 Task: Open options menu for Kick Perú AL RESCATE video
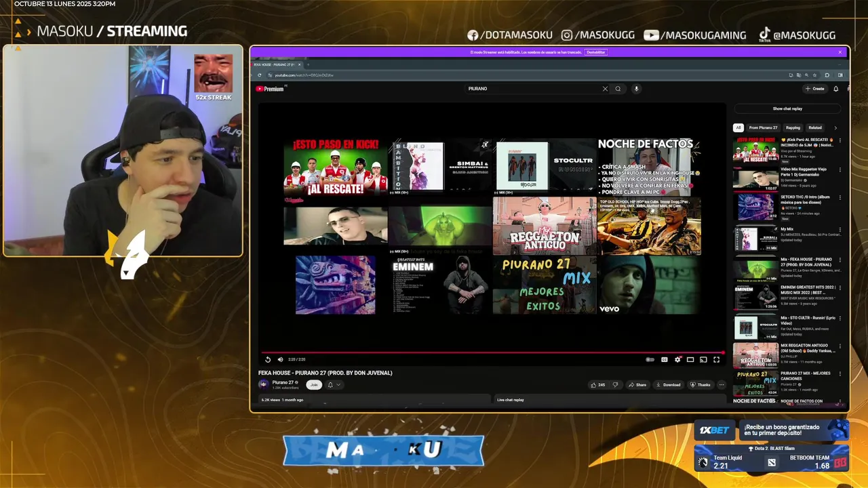[840, 140]
